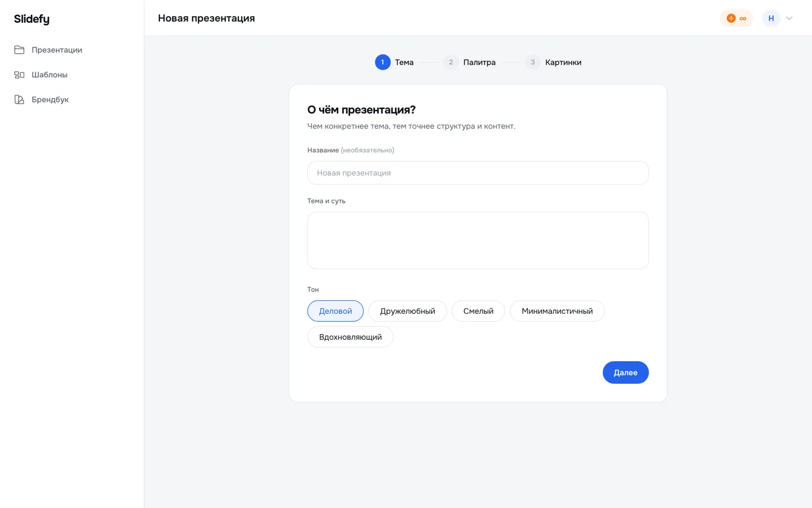
Task: Click the Slidefy logo
Action: [32, 19]
